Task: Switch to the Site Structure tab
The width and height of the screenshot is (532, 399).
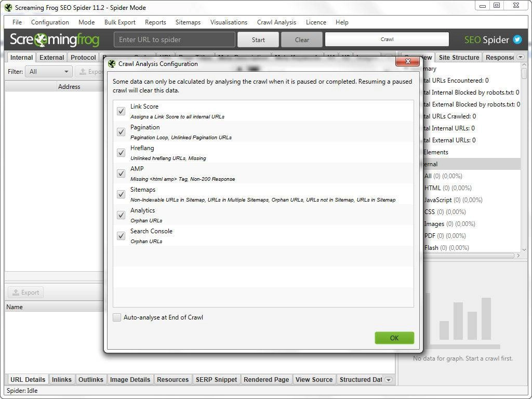Action: (x=459, y=57)
